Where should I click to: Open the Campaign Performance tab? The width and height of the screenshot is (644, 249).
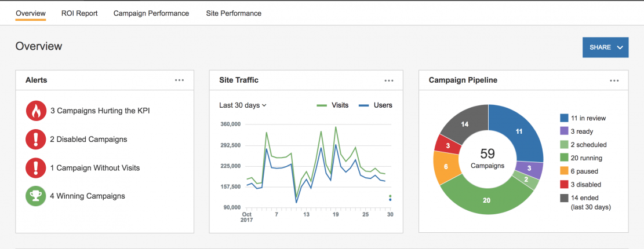pos(151,13)
